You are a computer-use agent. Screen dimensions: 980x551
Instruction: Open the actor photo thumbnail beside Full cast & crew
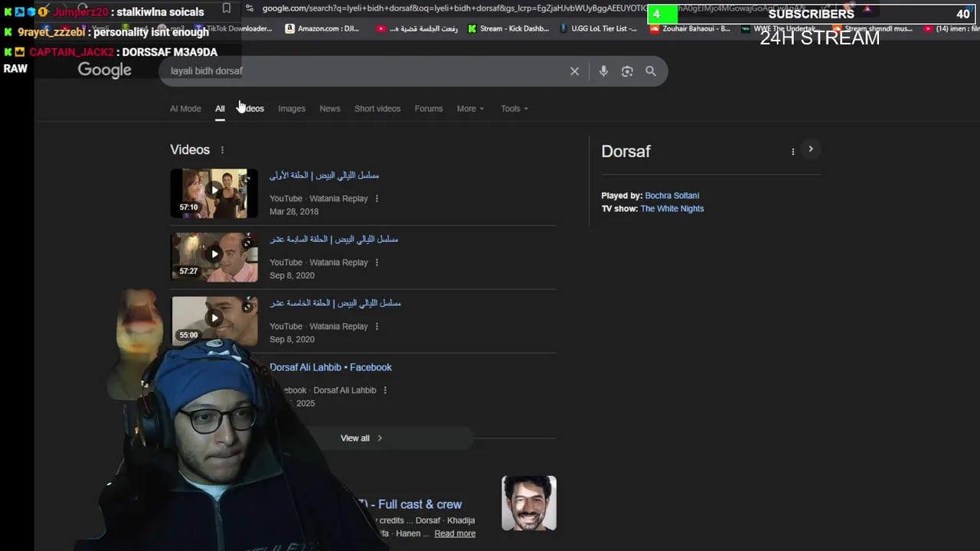pos(529,503)
